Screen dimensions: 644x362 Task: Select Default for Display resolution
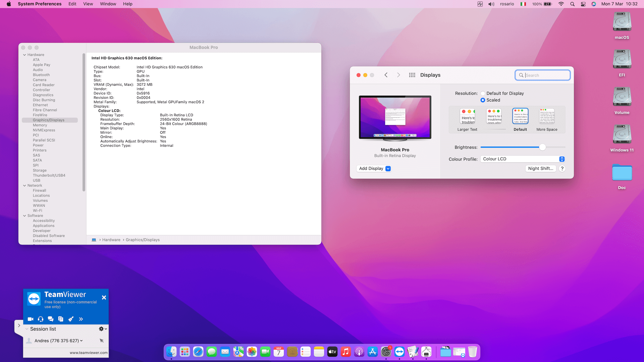(x=483, y=94)
